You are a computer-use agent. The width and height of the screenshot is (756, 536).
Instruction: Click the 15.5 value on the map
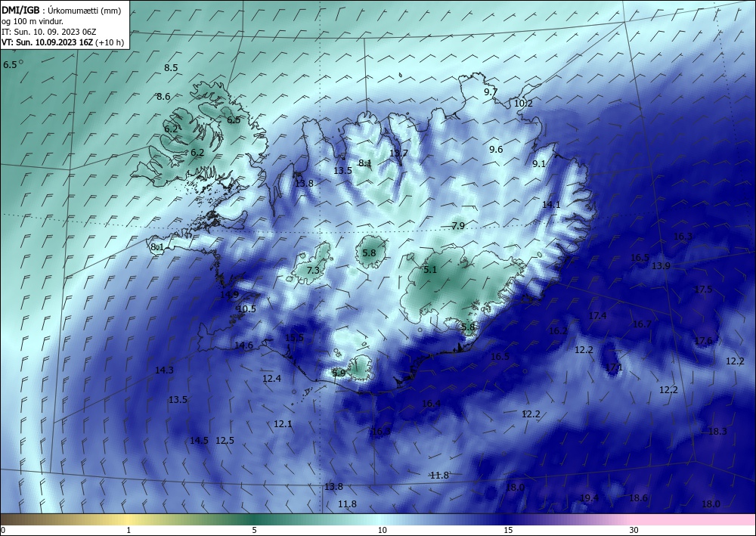point(295,338)
